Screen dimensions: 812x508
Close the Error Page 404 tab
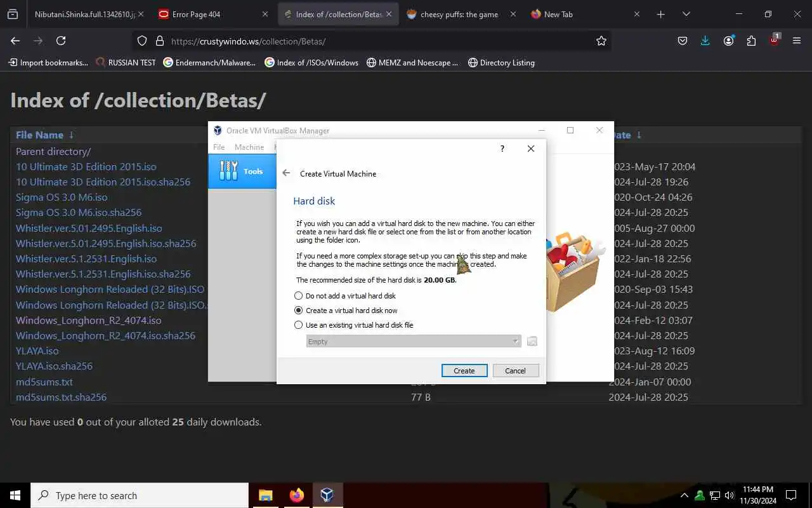pyautogui.click(x=264, y=14)
